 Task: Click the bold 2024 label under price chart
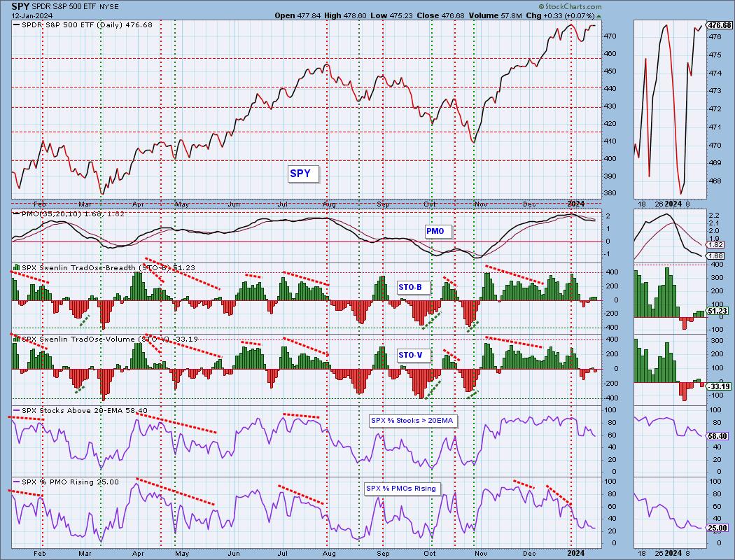point(575,204)
